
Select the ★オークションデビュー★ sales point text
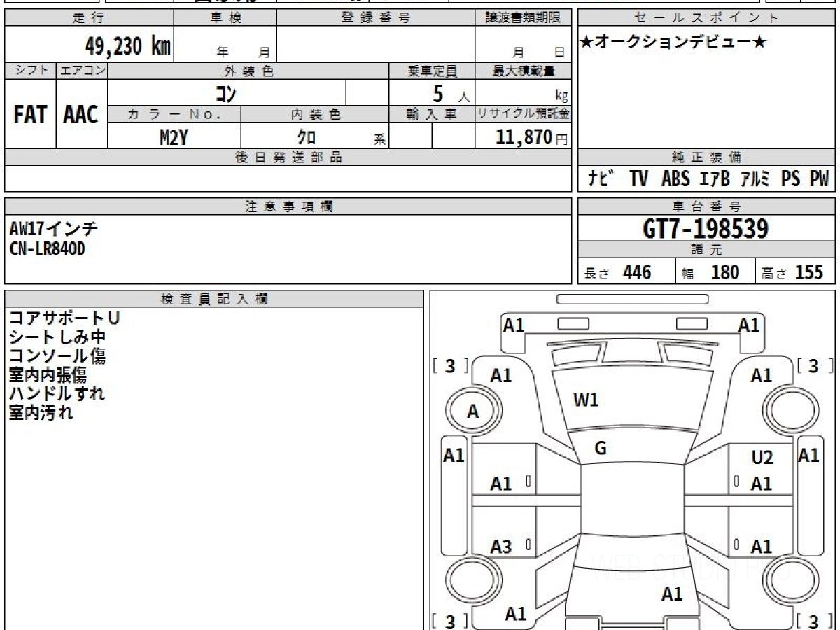pos(673,43)
